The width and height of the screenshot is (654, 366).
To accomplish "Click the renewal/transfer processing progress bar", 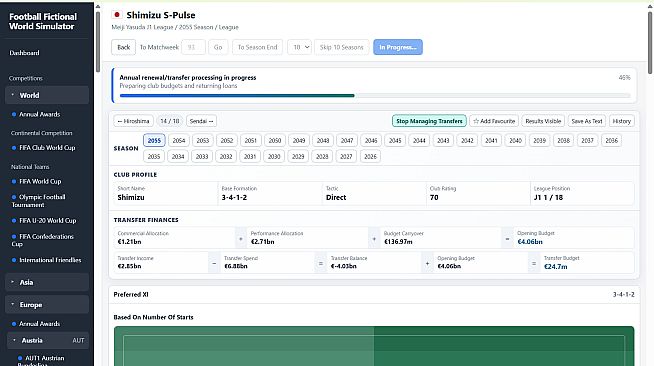I will tap(375, 95).
